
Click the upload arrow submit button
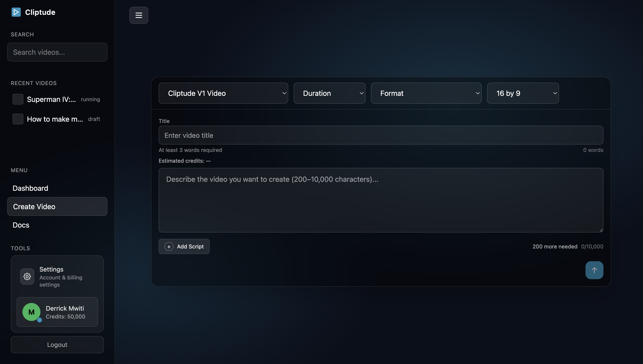click(x=594, y=270)
